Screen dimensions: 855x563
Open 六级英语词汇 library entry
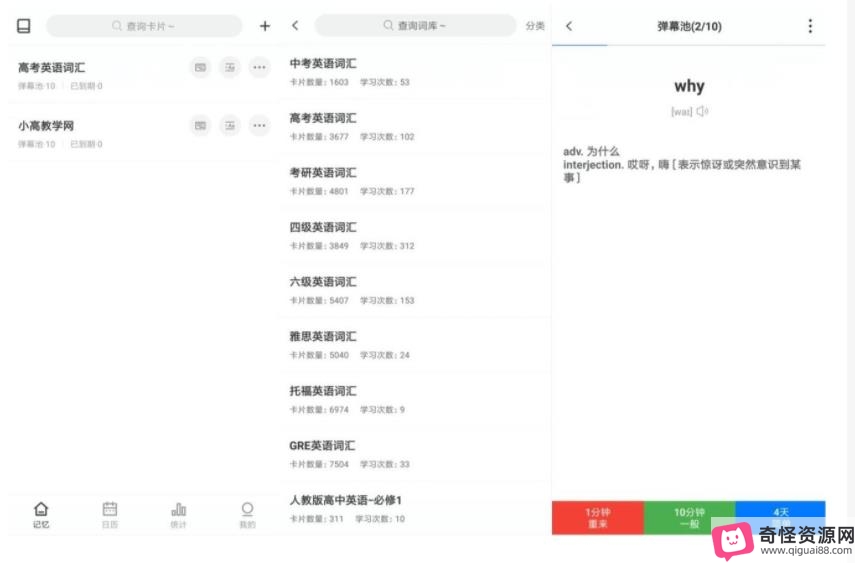click(x=414, y=290)
